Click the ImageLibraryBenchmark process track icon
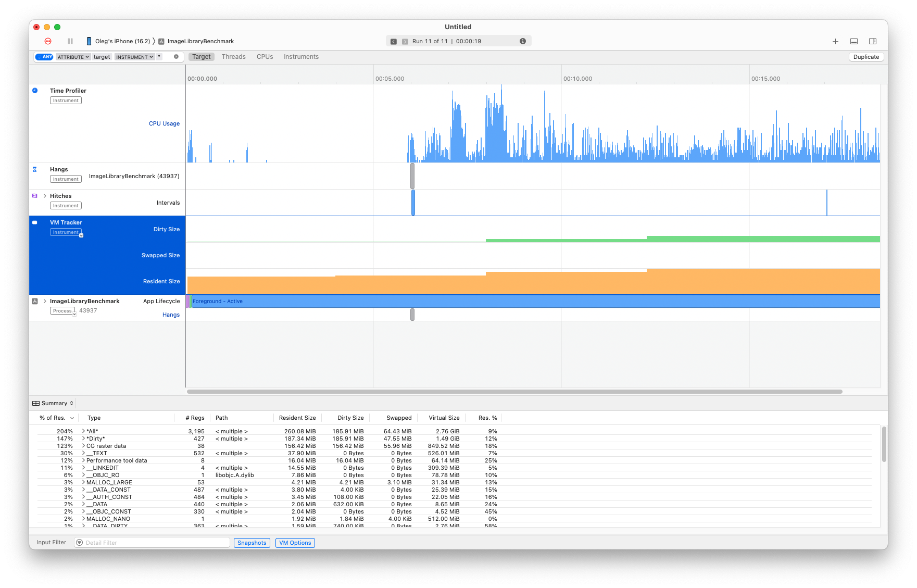917x588 pixels. tap(35, 301)
